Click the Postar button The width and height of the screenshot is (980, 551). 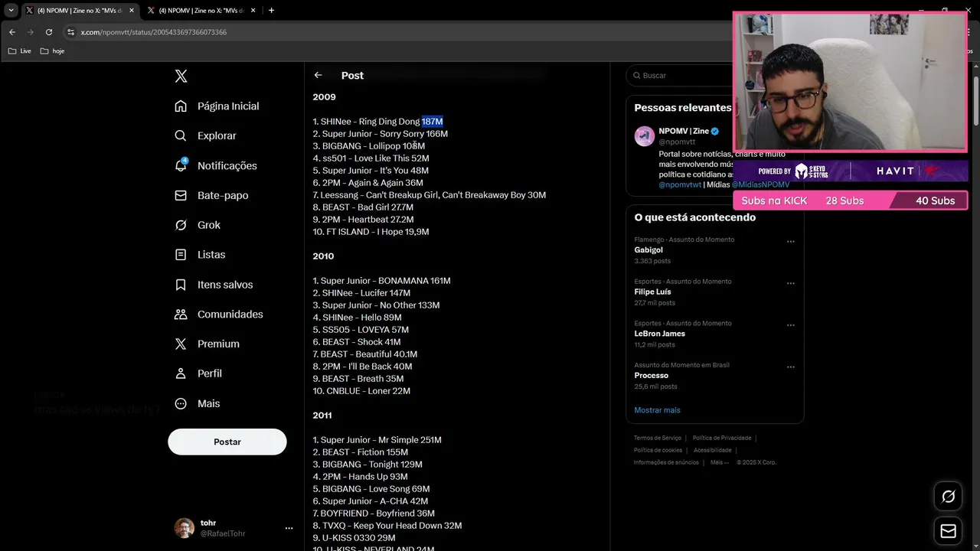(227, 442)
